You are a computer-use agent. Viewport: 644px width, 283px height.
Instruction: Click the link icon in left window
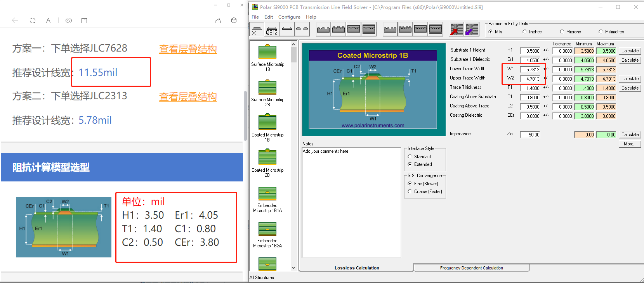pos(69,21)
